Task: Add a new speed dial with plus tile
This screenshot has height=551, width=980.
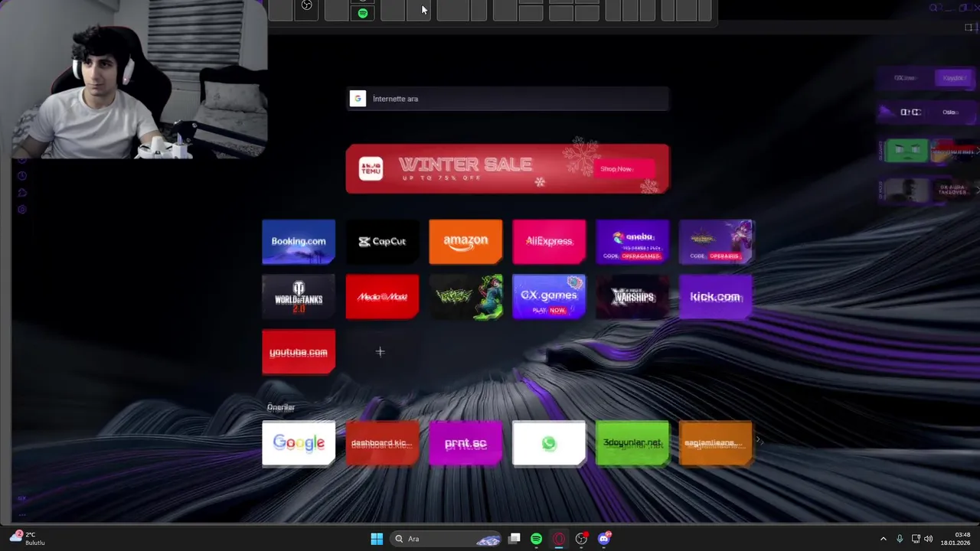Action: pos(381,352)
